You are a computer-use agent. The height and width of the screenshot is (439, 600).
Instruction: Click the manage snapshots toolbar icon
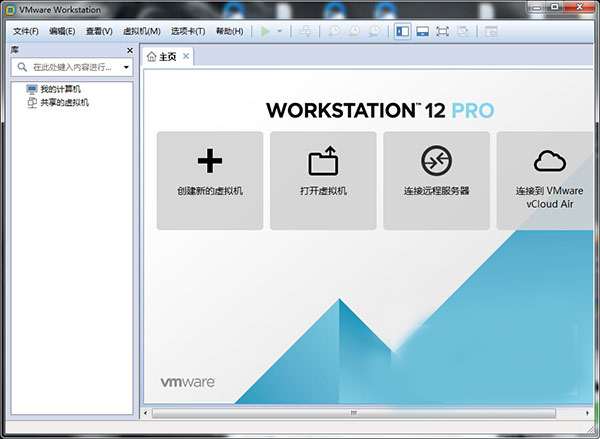pyautogui.click(x=374, y=31)
